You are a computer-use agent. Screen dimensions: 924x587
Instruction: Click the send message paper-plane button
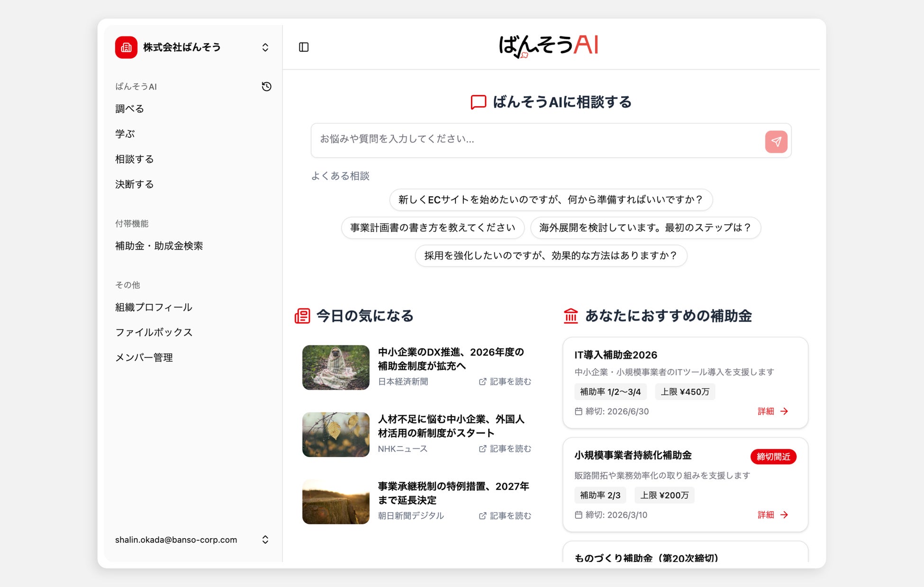click(776, 141)
